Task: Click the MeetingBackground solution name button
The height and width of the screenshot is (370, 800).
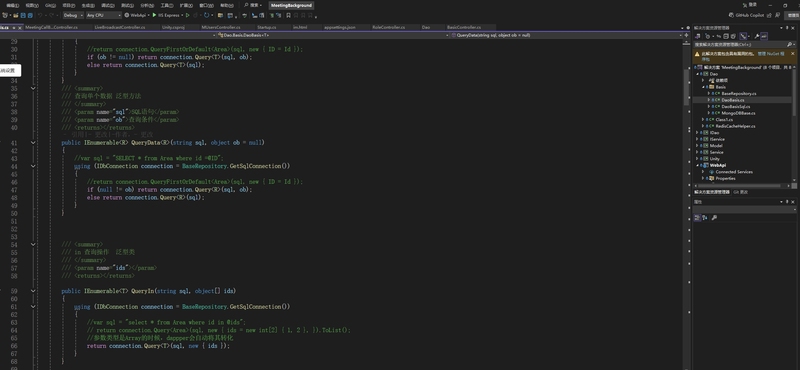Action: tap(290, 5)
